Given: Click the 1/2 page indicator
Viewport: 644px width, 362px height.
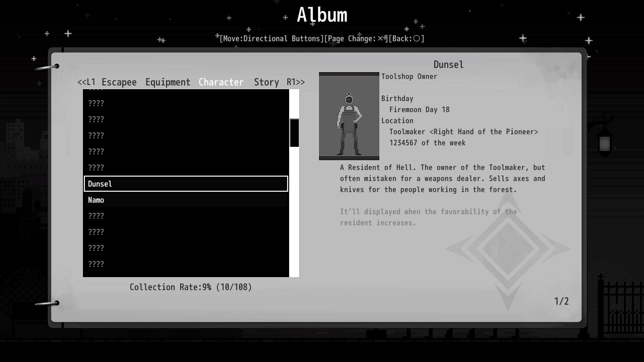Looking at the screenshot, I should (561, 301).
